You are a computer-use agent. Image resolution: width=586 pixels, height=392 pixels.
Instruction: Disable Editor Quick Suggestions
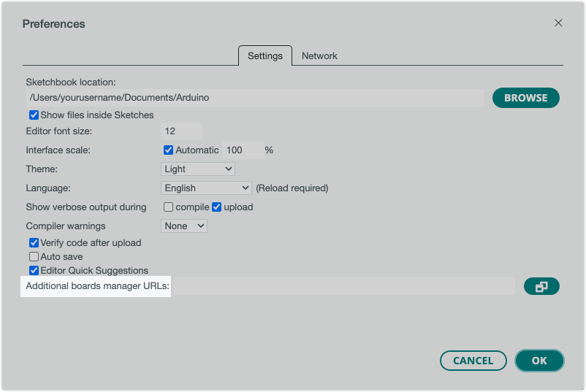click(34, 271)
